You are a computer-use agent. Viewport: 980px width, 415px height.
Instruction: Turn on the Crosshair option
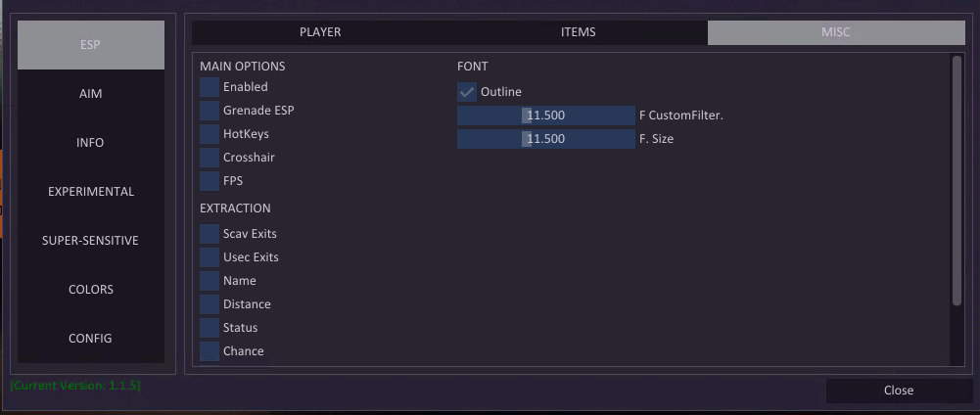210,158
